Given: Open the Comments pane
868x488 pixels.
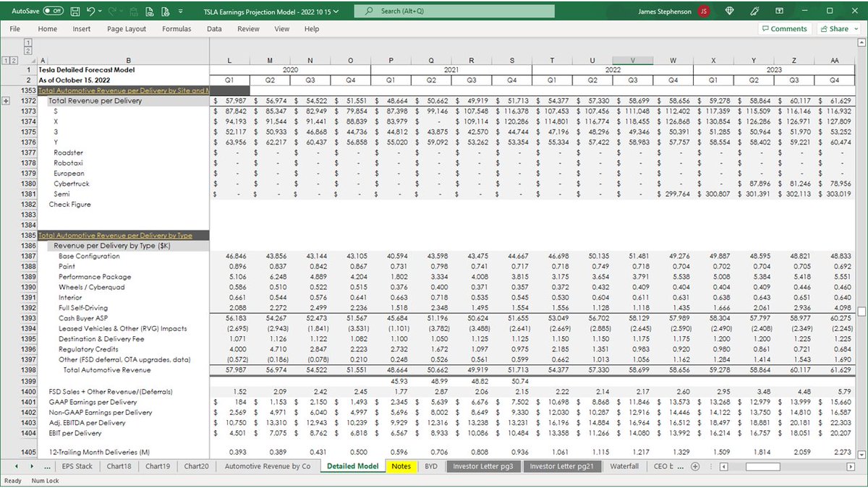Looking at the screenshot, I should coord(784,29).
